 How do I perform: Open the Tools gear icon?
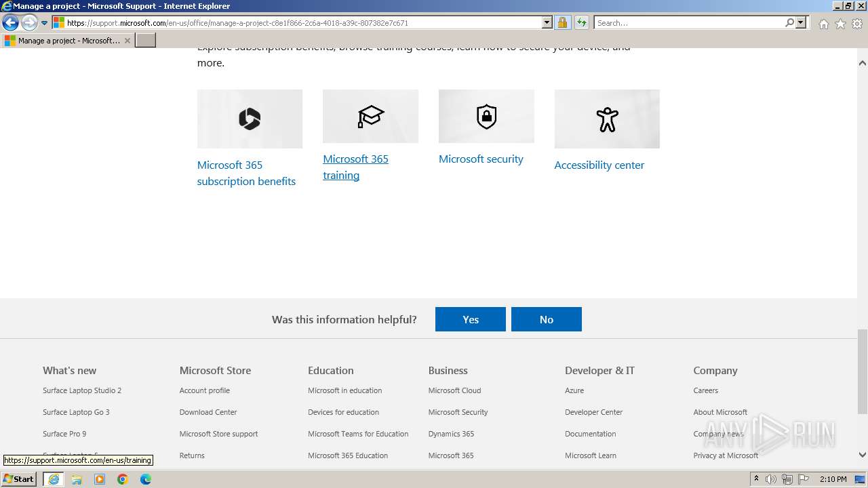(857, 24)
